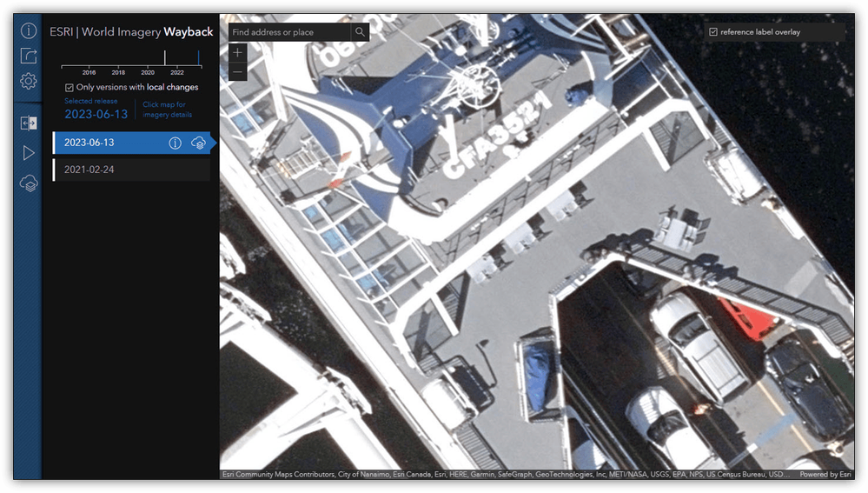Click 'Click map for imagery details' text
Image resolution: width=868 pixels, height=493 pixels.
tap(167, 110)
